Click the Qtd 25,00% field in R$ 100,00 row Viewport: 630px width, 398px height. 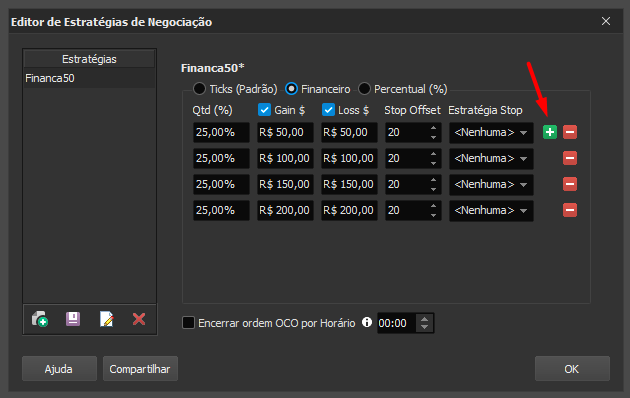coord(221,159)
